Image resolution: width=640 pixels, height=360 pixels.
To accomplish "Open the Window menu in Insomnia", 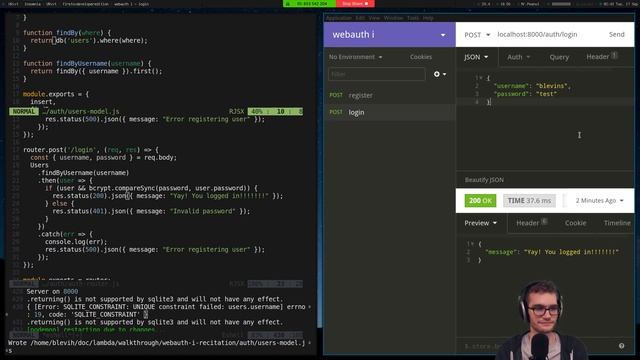I will [393, 18].
